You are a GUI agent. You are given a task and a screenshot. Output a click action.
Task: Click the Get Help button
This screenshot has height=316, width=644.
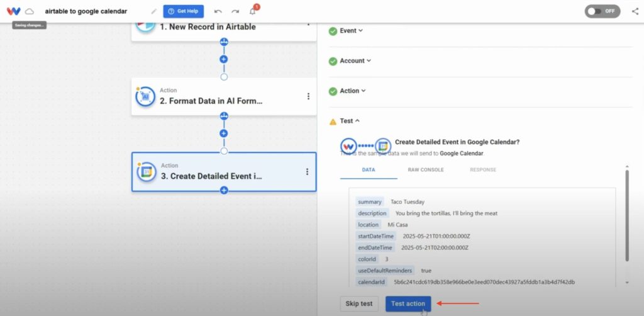[184, 11]
